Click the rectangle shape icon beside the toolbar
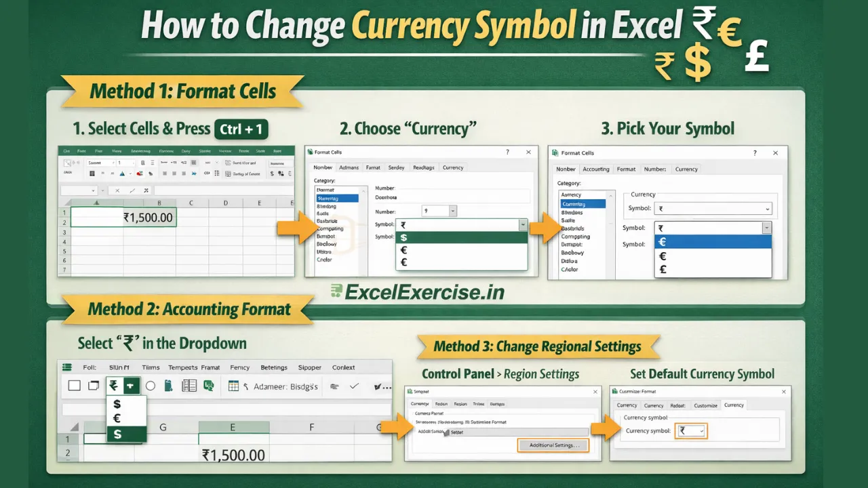 [75, 385]
